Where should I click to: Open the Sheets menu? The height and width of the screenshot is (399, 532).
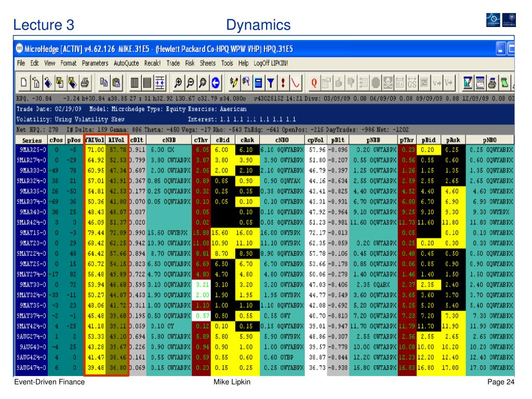click(x=208, y=63)
